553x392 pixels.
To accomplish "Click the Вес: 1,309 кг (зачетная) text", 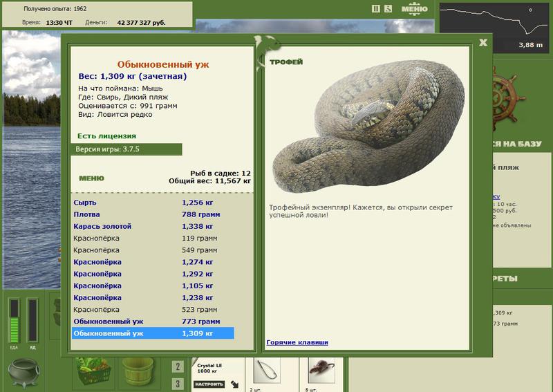I will coord(133,76).
